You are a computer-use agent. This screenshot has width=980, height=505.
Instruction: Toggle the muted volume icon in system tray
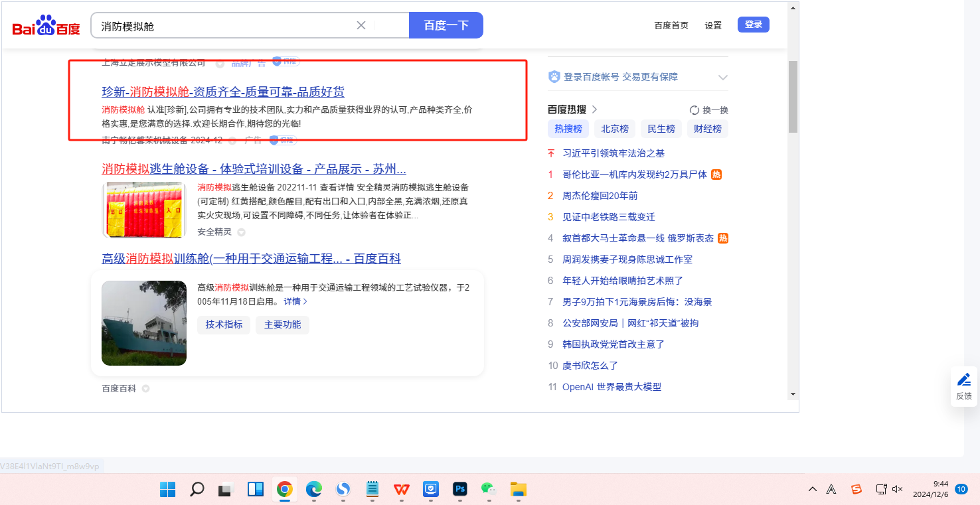(898, 489)
